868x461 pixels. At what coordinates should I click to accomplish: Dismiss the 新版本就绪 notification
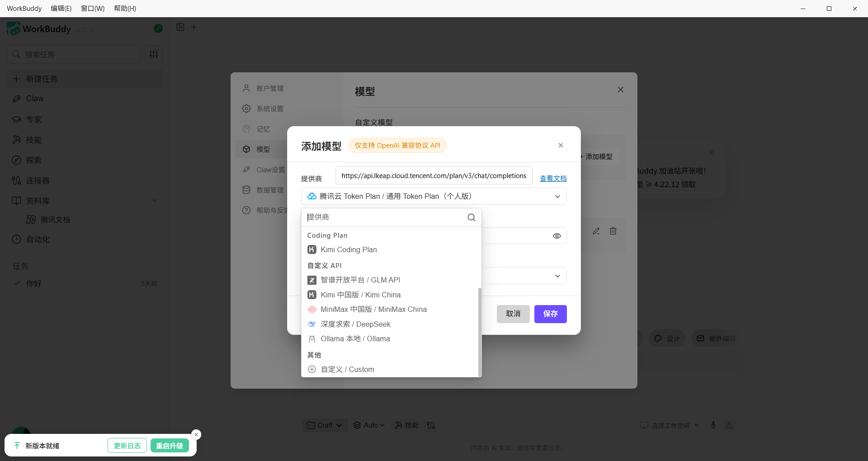pyautogui.click(x=196, y=434)
